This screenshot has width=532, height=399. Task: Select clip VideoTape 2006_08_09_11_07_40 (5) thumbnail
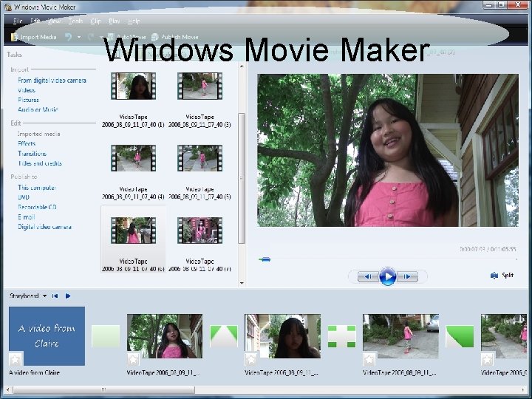pos(199,158)
